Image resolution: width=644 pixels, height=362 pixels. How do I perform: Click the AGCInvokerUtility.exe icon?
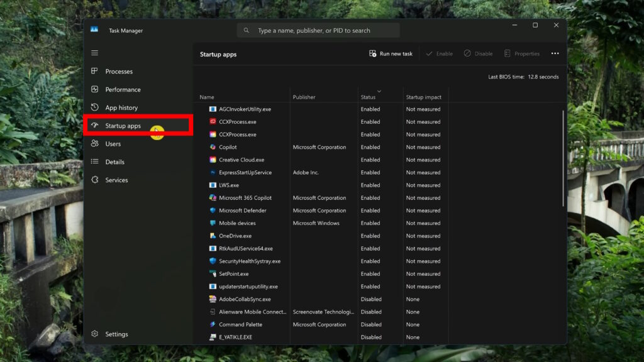[213, 109]
